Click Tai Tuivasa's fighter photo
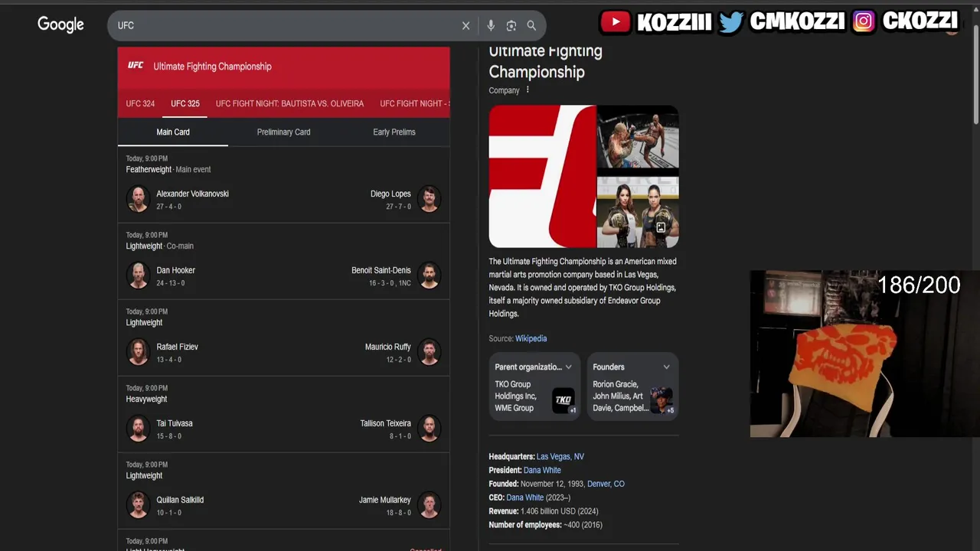The image size is (980, 551). coord(138,429)
